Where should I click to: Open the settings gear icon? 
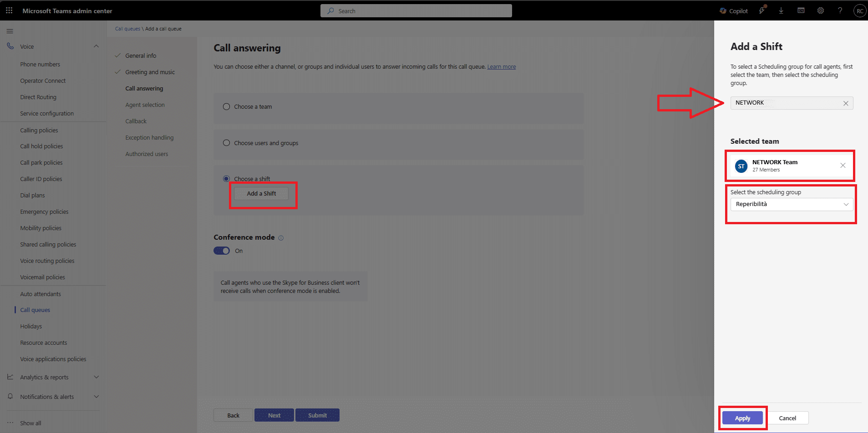[820, 11]
